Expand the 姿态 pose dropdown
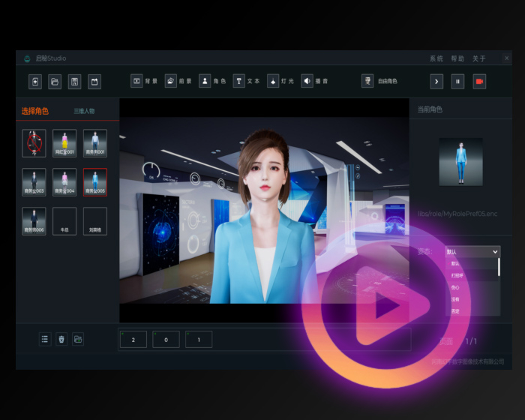Viewport: 525px width, 420px height. 472,252
